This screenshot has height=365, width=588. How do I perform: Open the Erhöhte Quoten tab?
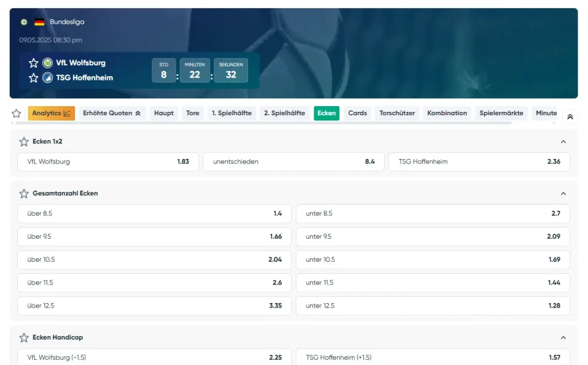[112, 113]
